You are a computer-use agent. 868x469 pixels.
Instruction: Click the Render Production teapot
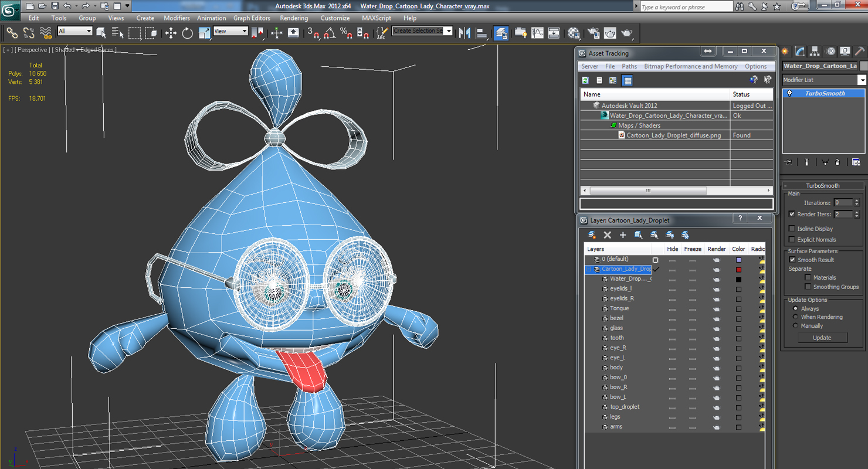pos(627,33)
